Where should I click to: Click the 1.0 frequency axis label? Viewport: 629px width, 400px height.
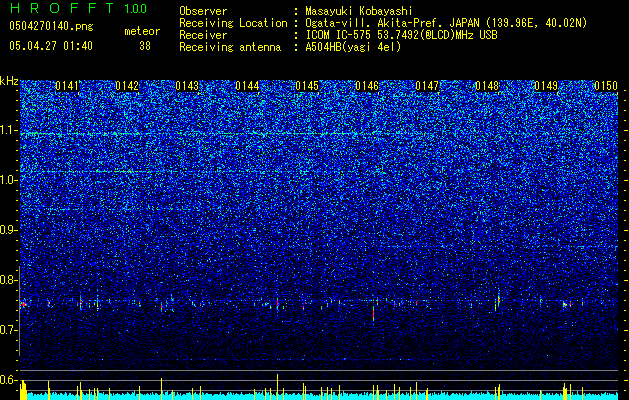pyautogui.click(x=9, y=180)
